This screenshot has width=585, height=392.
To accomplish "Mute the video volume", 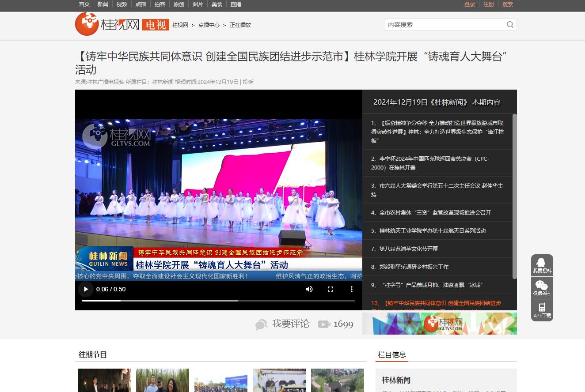I will pos(309,289).
